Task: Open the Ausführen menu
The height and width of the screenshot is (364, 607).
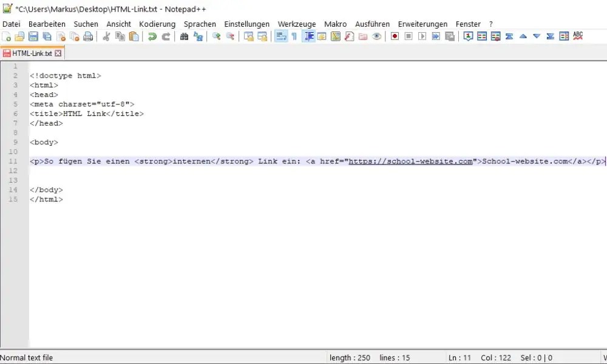Action: (373, 24)
